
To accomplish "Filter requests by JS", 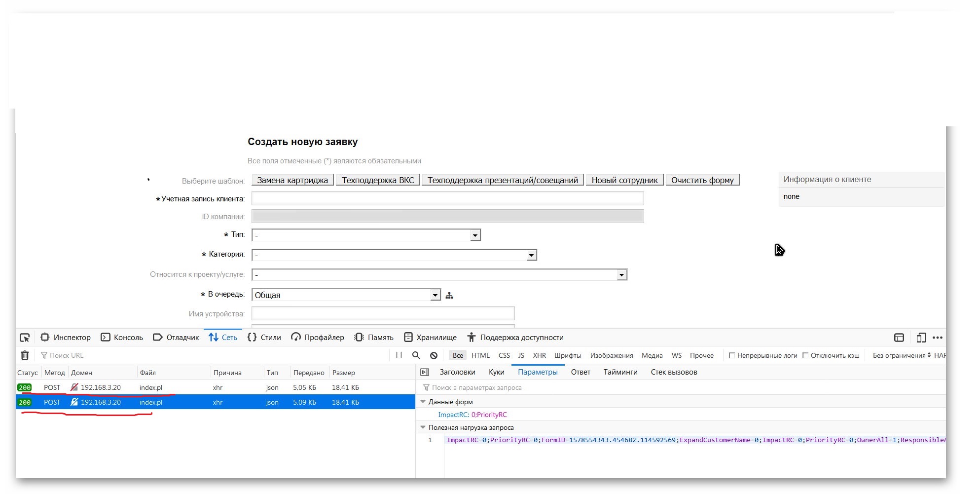I will tap(521, 355).
